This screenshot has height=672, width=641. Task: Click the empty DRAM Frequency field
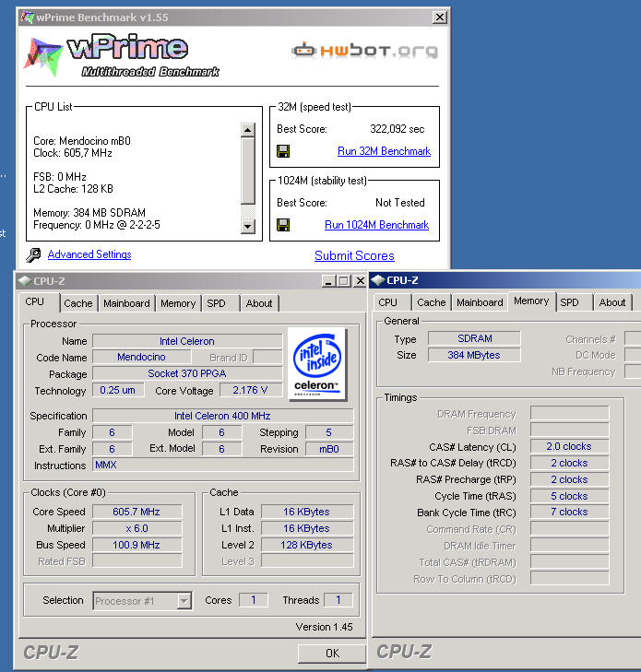(x=569, y=414)
